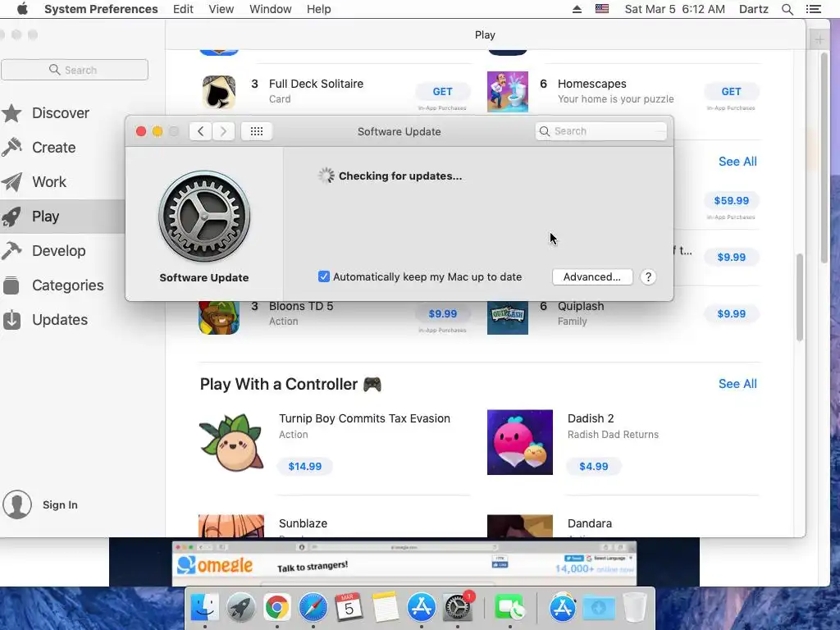
Task: Buy Dadish 2 for $4.99
Action: (594, 466)
